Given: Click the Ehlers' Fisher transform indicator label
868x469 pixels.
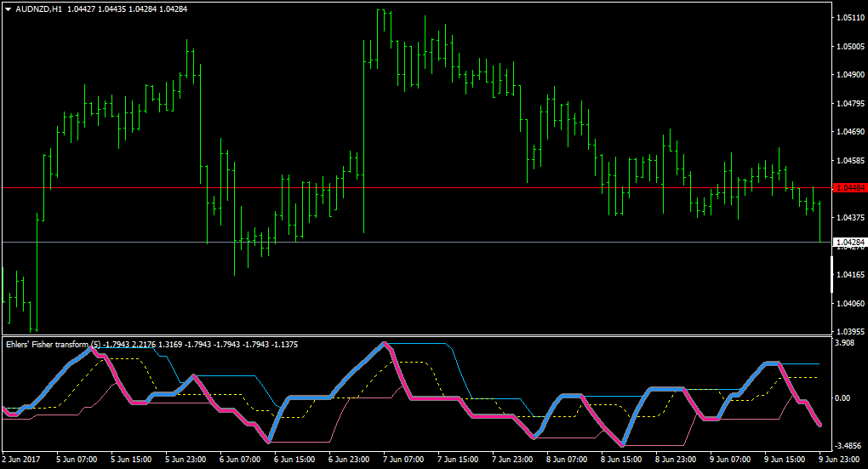Looking at the screenshot, I should click(53, 345).
